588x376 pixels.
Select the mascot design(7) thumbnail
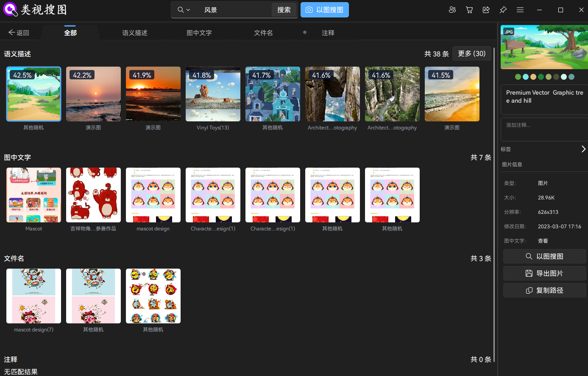click(33, 296)
